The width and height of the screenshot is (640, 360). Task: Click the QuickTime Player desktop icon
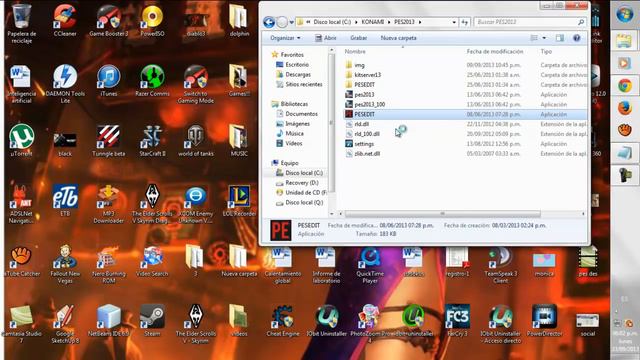point(370,264)
